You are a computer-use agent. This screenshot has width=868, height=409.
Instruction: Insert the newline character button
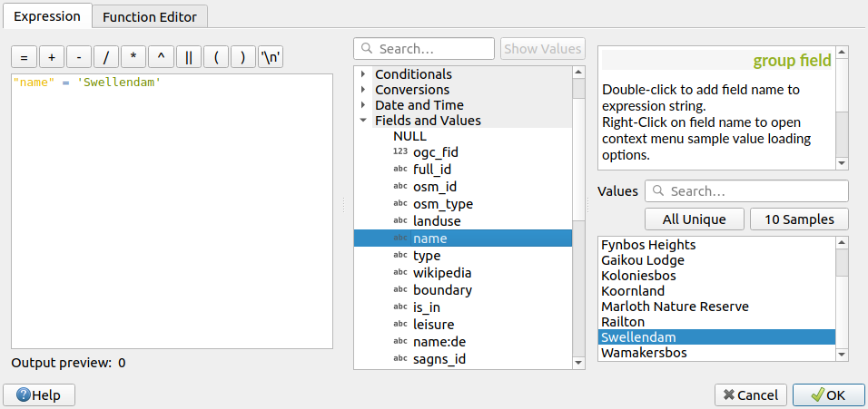coord(270,57)
